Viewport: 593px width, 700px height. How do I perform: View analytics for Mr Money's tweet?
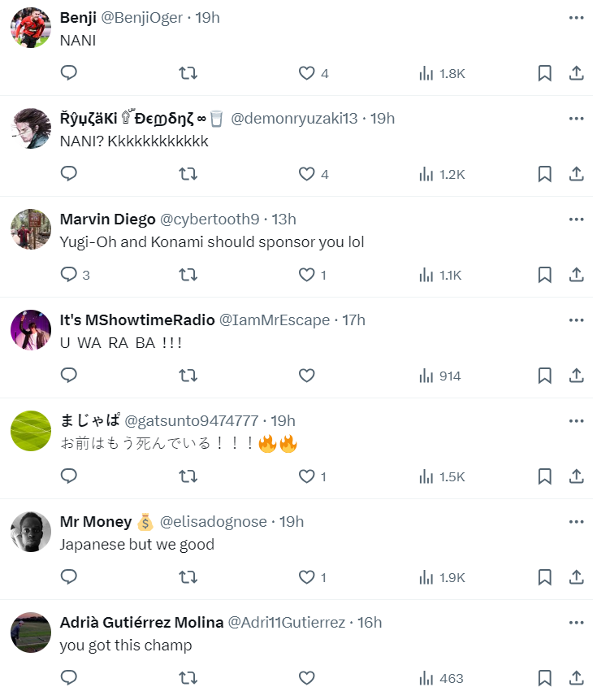442,577
